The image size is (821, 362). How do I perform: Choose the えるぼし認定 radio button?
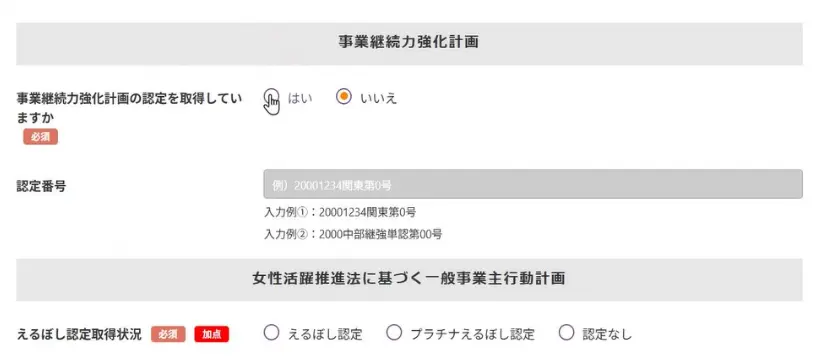point(271,333)
